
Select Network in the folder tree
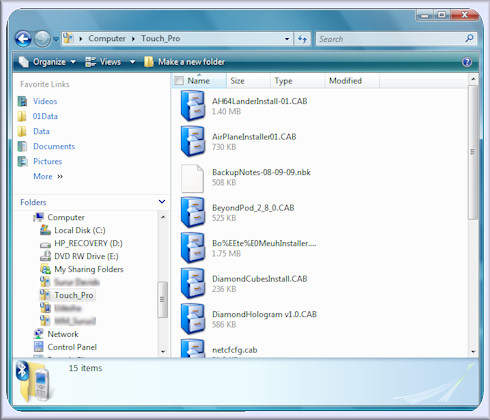(x=63, y=334)
